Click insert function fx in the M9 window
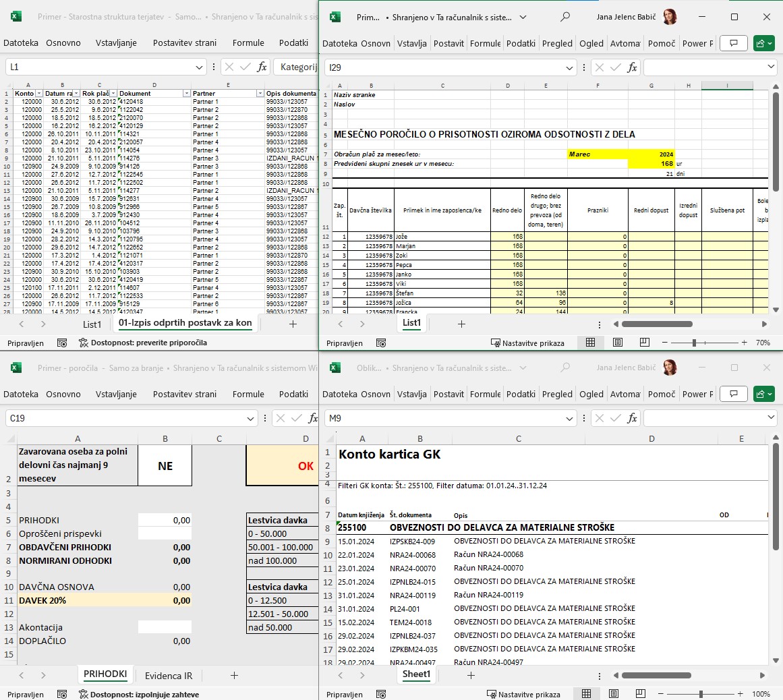Image resolution: width=783 pixels, height=700 pixels. [632, 418]
